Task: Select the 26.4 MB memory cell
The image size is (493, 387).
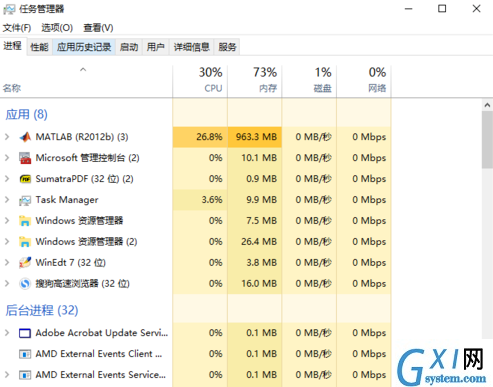Action: point(255,242)
